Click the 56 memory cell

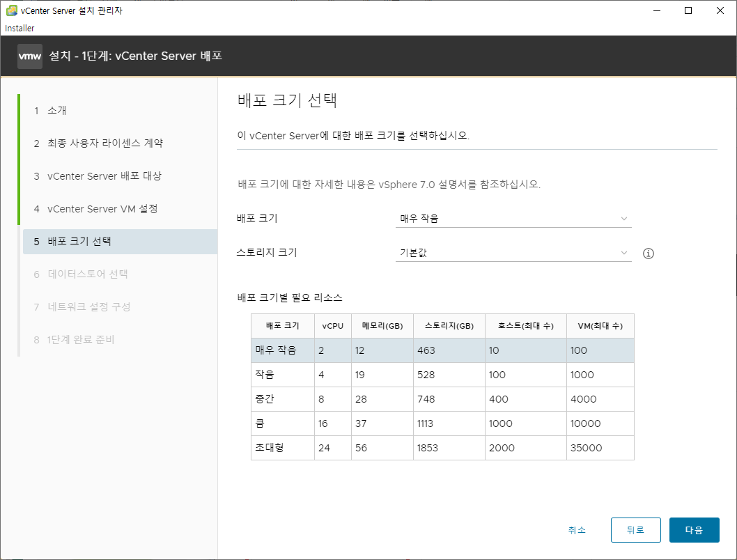[x=382, y=448]
